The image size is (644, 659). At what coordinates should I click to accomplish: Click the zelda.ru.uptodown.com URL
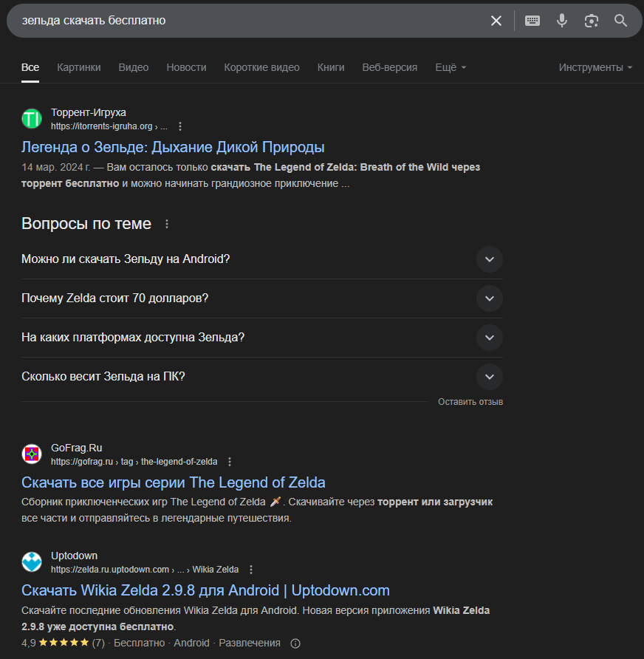[145, 570]
